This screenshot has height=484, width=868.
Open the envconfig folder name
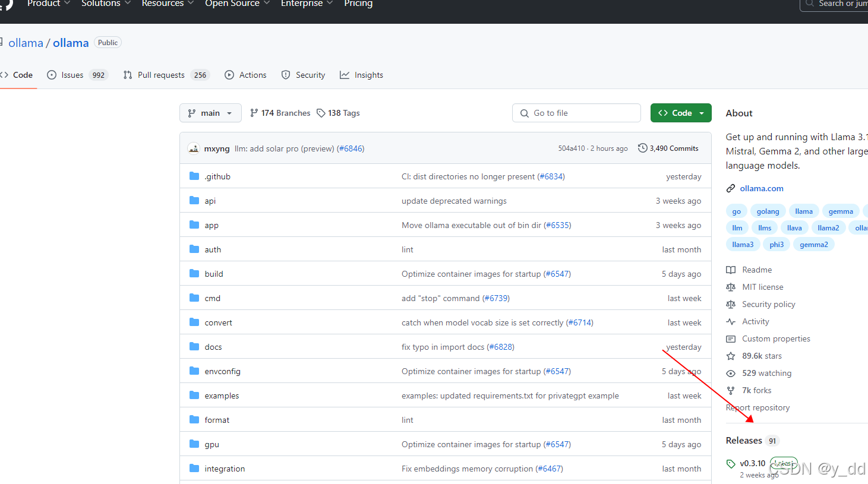pyautogui.click(x=222, y=371)
